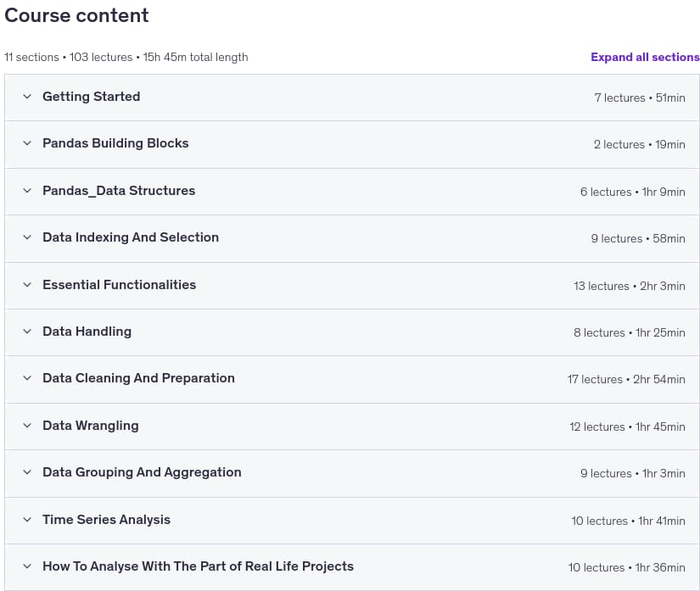Screen dimensions: 700x591
Task: Select the Data Wrangling section title
Action: pyautogui.click(x=90, y=426)
